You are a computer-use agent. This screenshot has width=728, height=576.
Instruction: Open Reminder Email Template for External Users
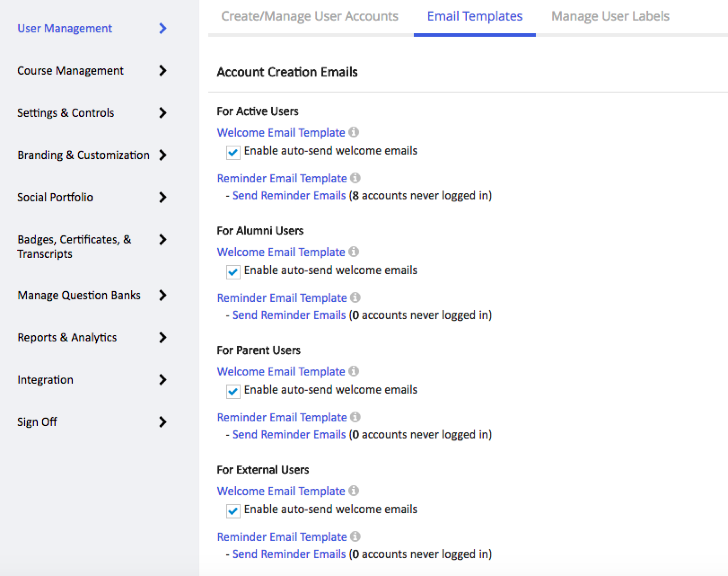click(x=282, y=537)
